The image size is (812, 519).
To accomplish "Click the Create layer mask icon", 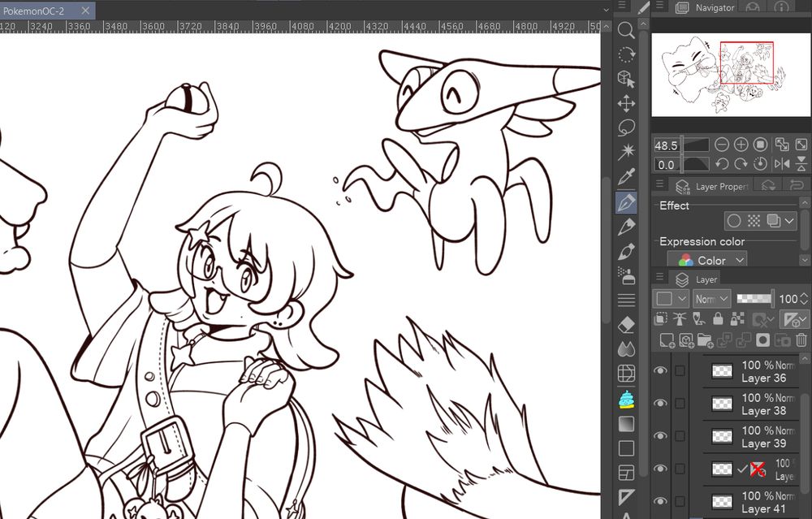I will click(762, 340).
